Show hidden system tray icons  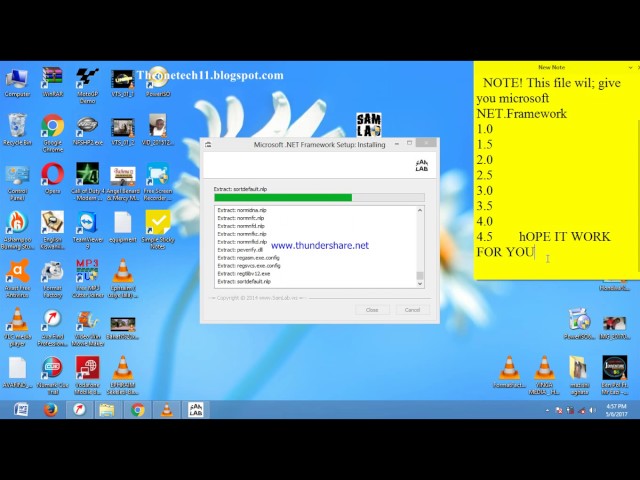point(547,410)
